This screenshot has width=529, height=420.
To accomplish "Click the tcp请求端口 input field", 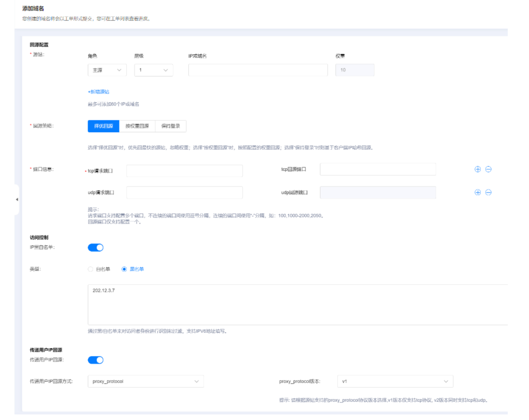I will point(184,171).
